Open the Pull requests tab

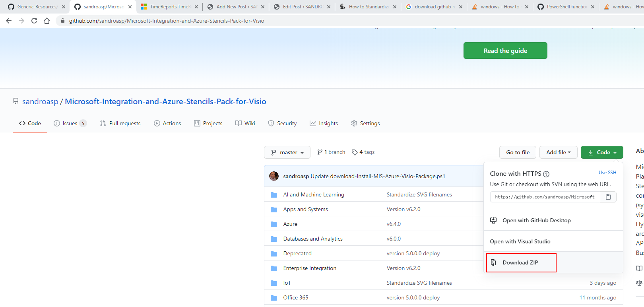point(120,123)
